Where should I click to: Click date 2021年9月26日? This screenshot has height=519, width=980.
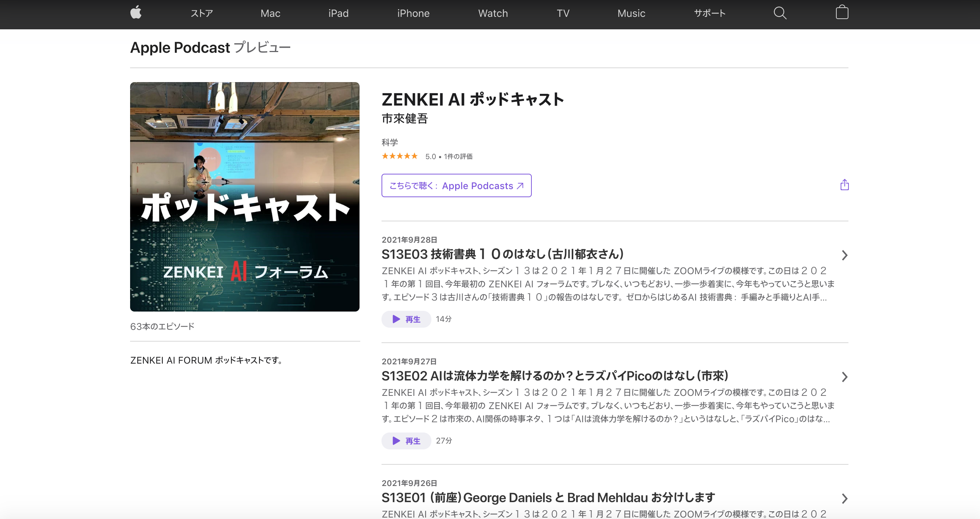pyautogui.click(x=409, y=483)
